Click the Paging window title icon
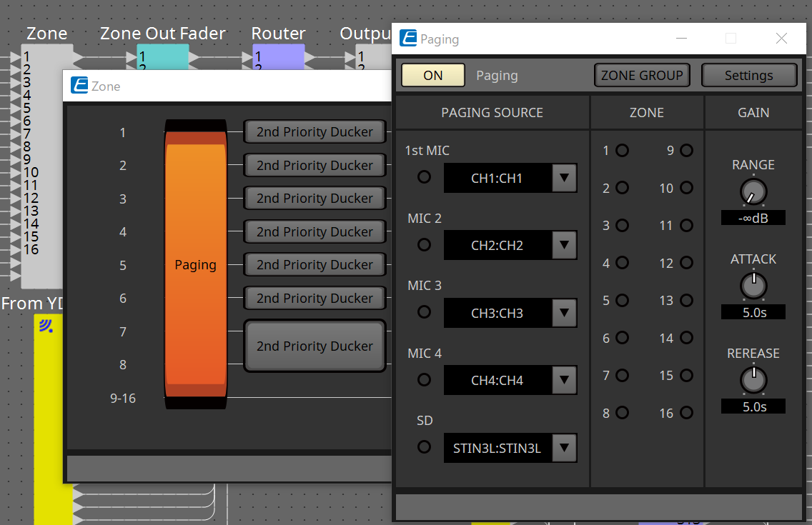812x525 pixels. [408, 39]
